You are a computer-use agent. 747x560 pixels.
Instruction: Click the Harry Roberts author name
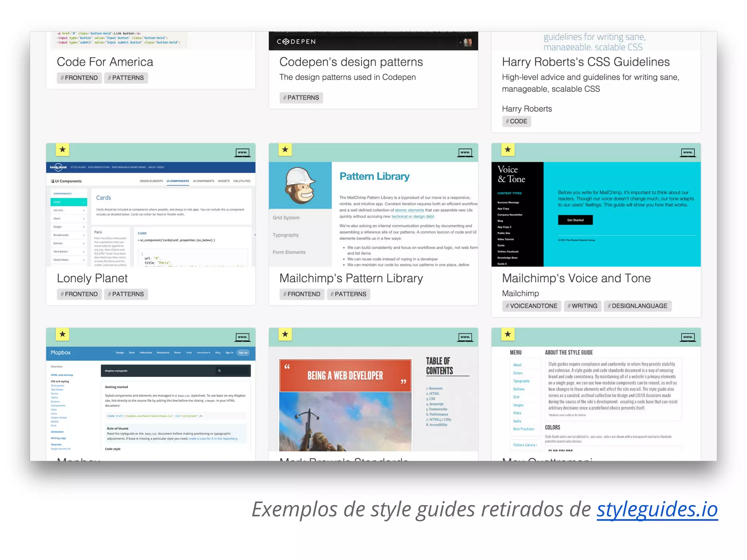pyautogui.click(x=527, y=109)
